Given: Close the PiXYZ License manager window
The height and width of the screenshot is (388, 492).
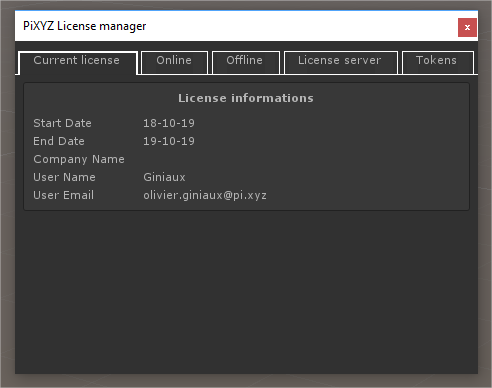Looking at the screenshot, I should pyautogui.click(x=467, y=27).
